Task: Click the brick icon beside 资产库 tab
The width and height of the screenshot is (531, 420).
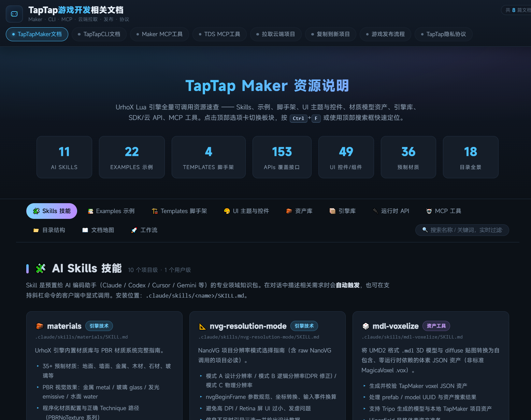Action: [289, 211]
